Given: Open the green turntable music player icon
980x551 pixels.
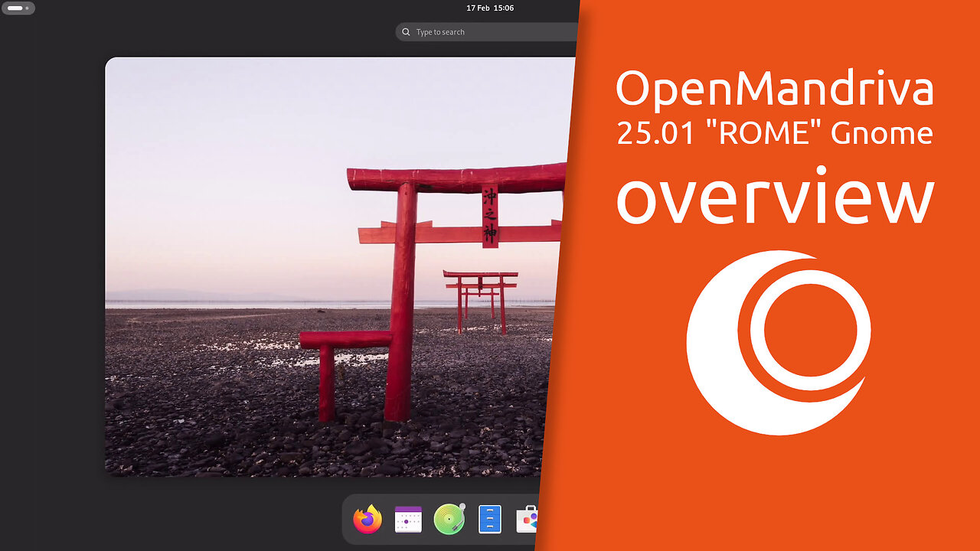Looking at the screenshot, I should (x=449, y=519).
